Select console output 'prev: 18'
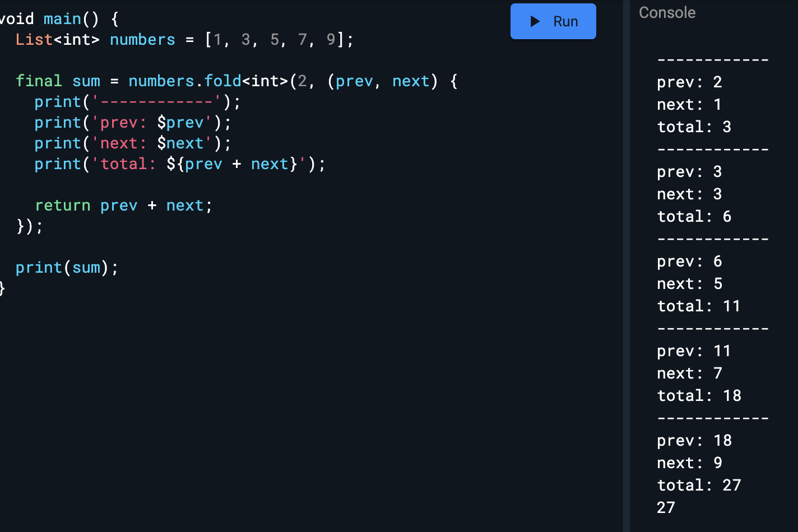Screen dimensions: 798x532 pyautogui.click(x=694, y=441)
